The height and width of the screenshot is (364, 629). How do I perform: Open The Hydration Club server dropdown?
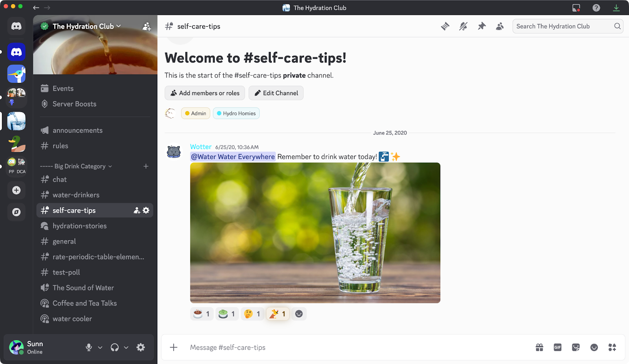tap(85, 26)
